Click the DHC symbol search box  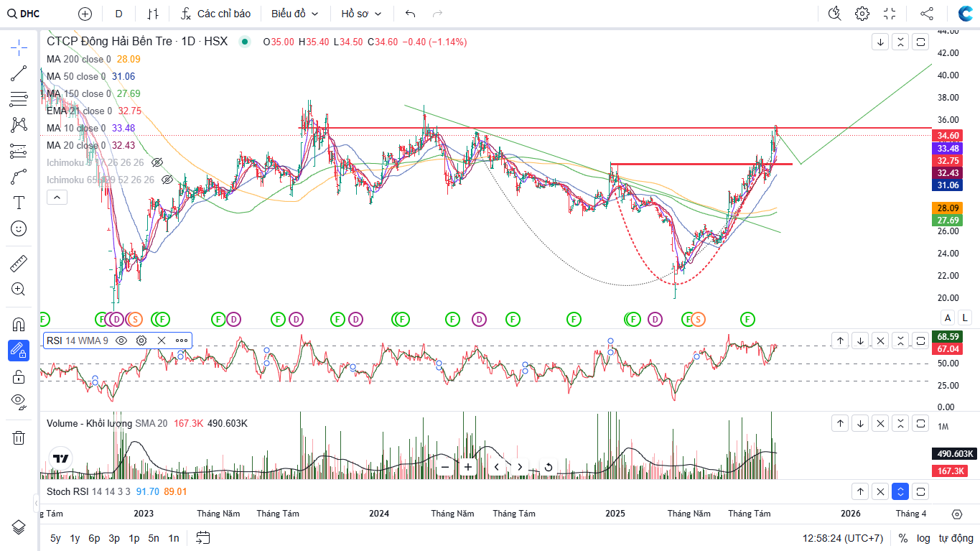click(x=30, y=14)
